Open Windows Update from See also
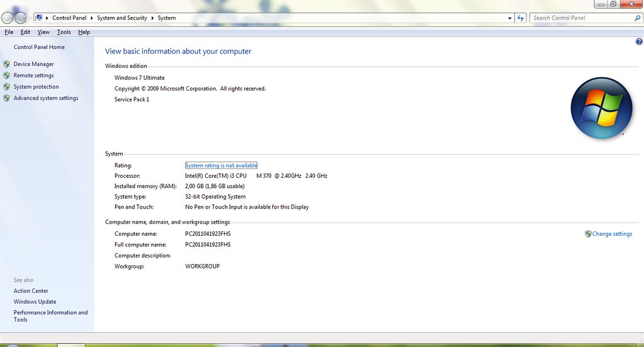Screen dimensions: 644x347 [35, 302]
